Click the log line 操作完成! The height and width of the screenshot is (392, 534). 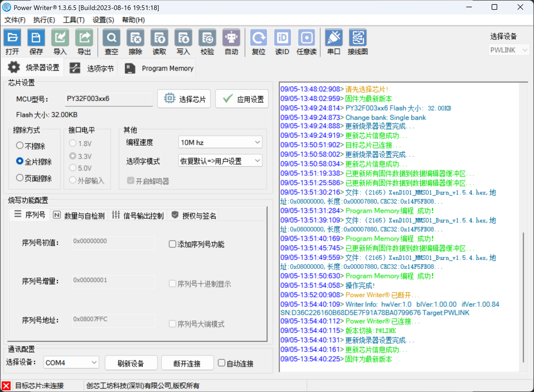point(360,285)
